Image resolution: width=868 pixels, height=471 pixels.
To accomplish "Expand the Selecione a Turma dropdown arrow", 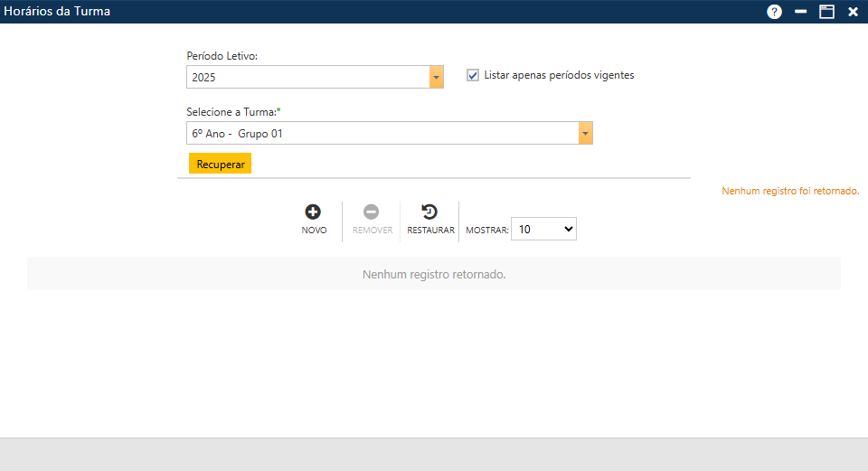I will pos(586,134).
